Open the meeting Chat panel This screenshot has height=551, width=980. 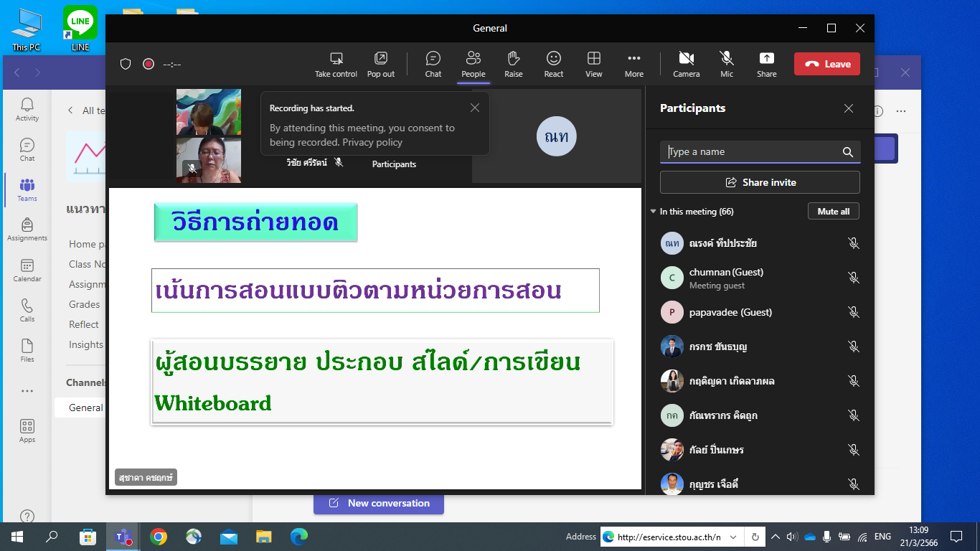[x=433, y=64]
